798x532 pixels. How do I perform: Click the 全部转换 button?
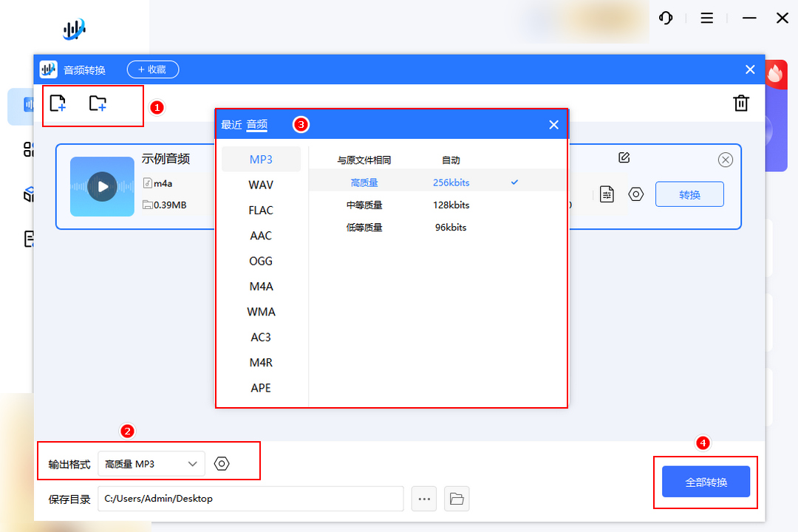pos(706,482)
